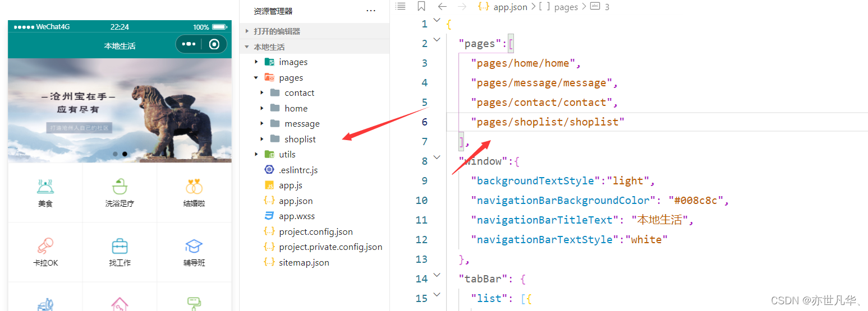Click the app.json breadcrumb braces icon
The width and height of the screenshot is (868, 311).
(483, 7)
